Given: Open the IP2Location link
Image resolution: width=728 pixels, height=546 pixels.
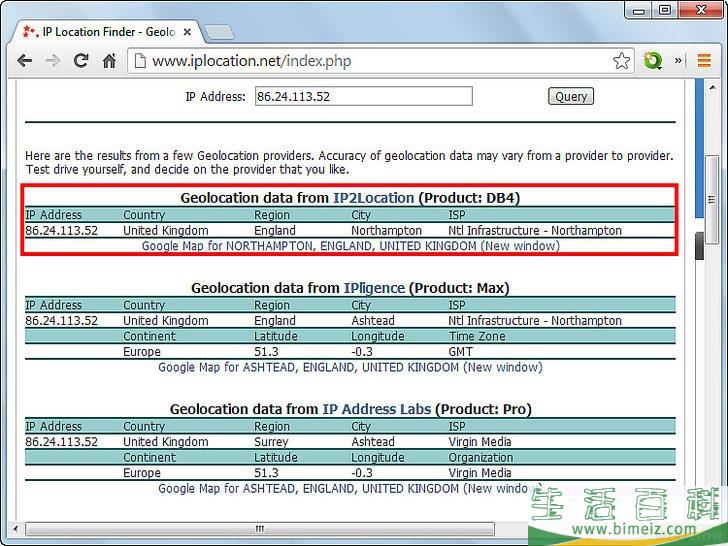Looking at the screenshot, I should 373,198.
